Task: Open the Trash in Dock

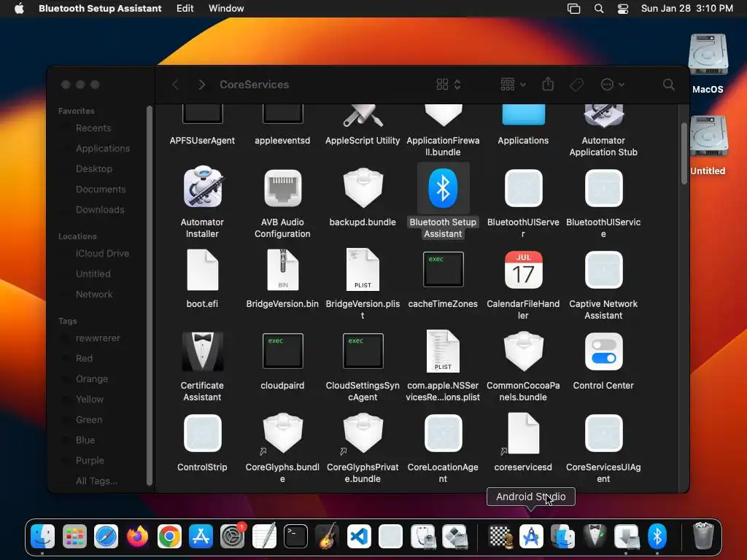Action: [703, 536]
